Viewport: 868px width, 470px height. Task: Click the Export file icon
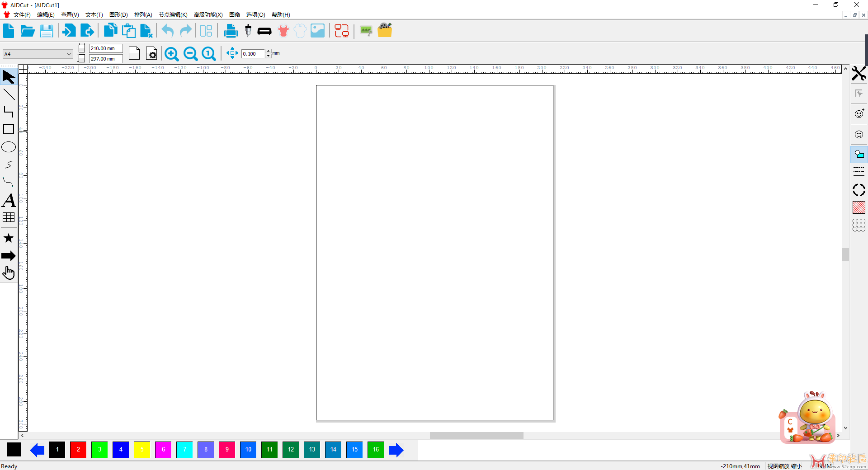click(87, 31)
